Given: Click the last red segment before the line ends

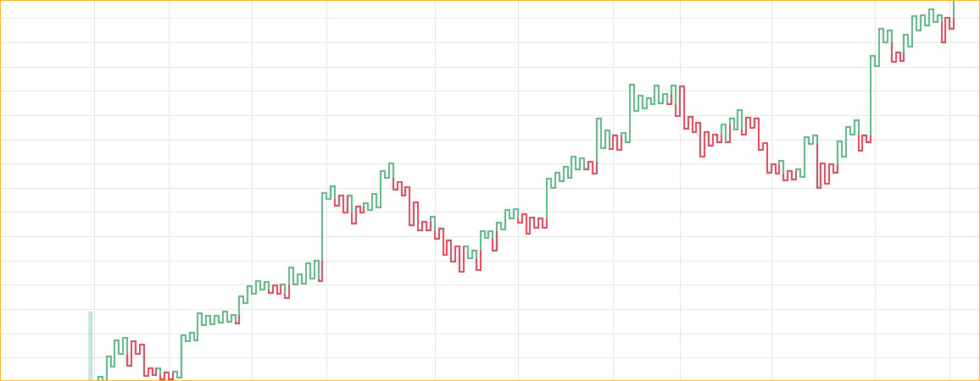Looking at the screenshot, I should (951, 24).
